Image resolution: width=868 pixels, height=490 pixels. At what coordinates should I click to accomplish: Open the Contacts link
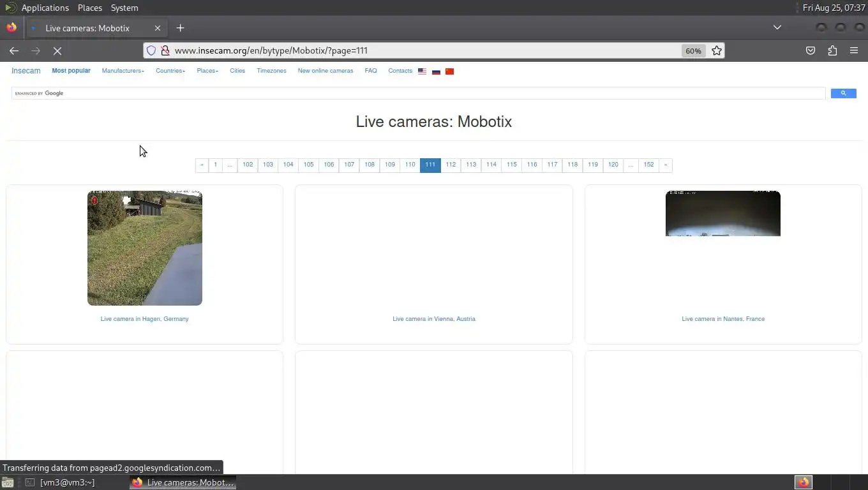tap(400, 71)
